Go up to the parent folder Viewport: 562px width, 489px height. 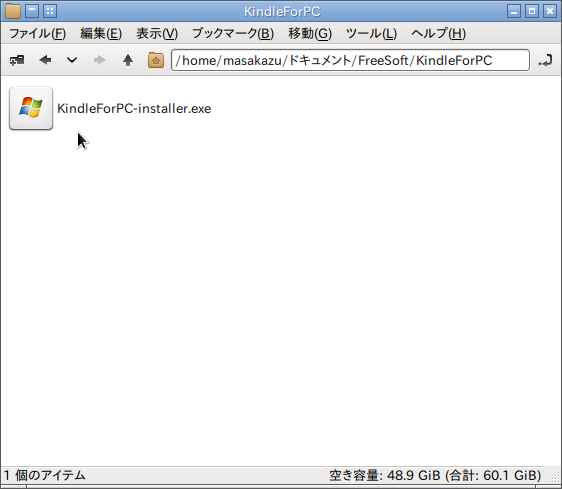[128, 60]
